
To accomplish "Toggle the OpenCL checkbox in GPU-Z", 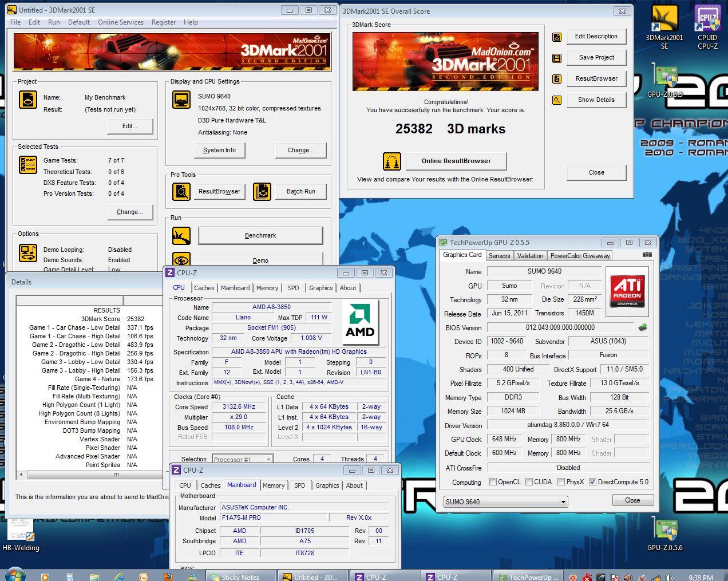I will [x=493, y=482].
